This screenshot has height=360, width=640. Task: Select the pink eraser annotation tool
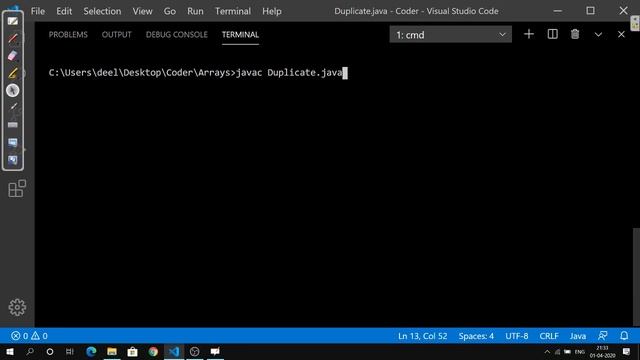(x=13, y=56)
